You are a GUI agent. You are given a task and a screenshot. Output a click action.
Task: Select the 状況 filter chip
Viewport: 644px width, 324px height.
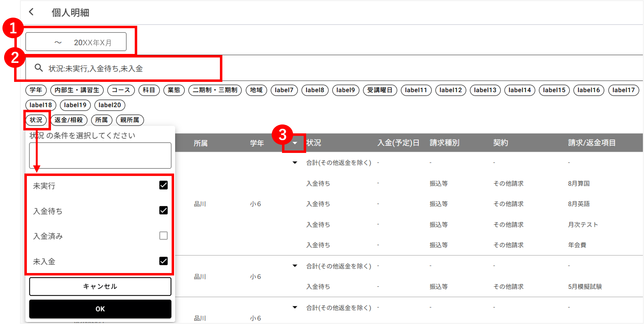(x=36, y=120)
